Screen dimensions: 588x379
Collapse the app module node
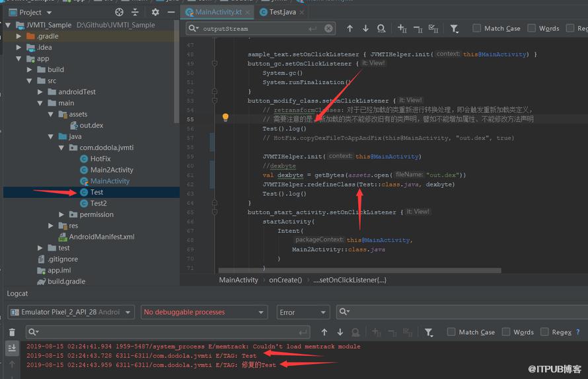18,59
